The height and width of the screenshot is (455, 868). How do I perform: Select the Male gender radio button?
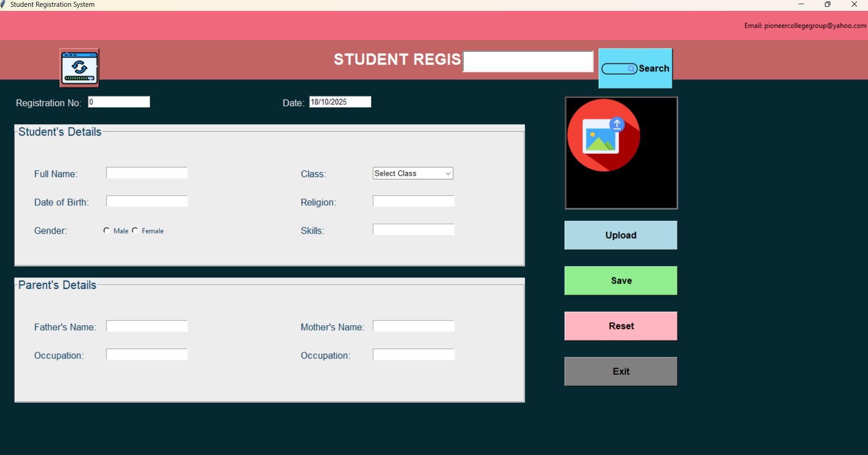pyautogui.click(x=107, y=230)
